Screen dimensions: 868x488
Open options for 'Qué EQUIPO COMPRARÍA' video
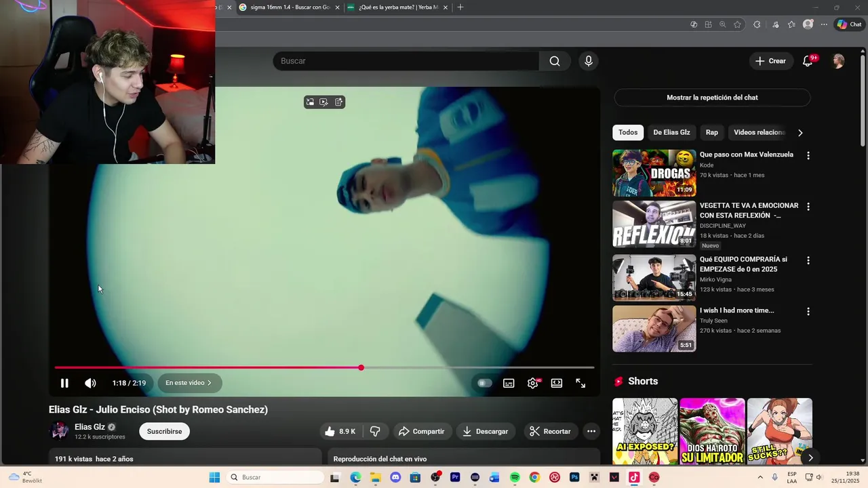(808, 260)
